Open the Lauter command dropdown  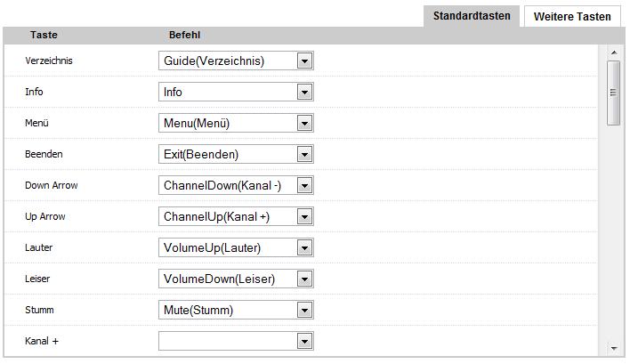tap(304, 248)
